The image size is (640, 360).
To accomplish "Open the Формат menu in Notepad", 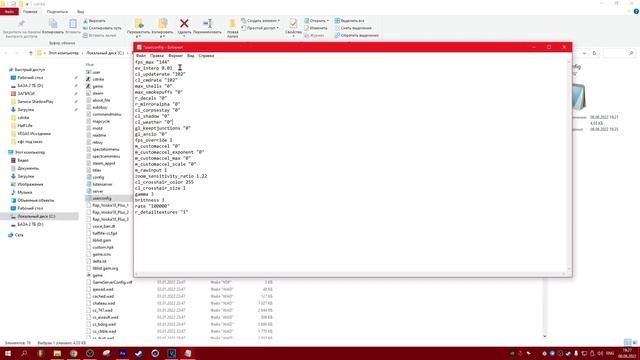I will [x=176, y=56].
